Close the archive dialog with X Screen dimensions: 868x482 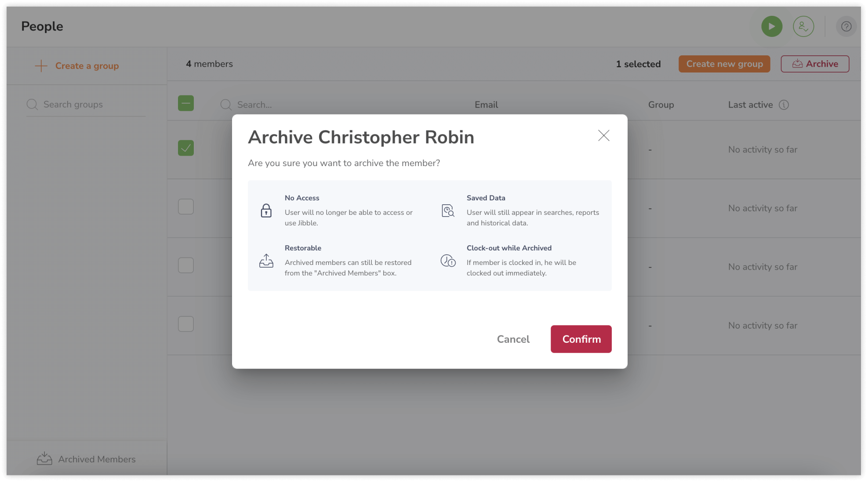tap(603, 135)
